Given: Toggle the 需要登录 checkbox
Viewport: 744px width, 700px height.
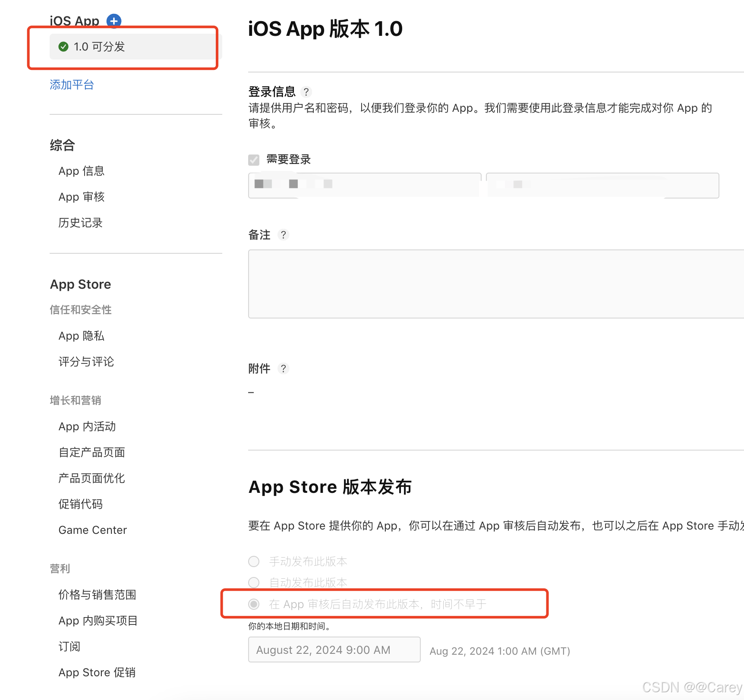Looking at the screenshot, I should click(254, 160).
